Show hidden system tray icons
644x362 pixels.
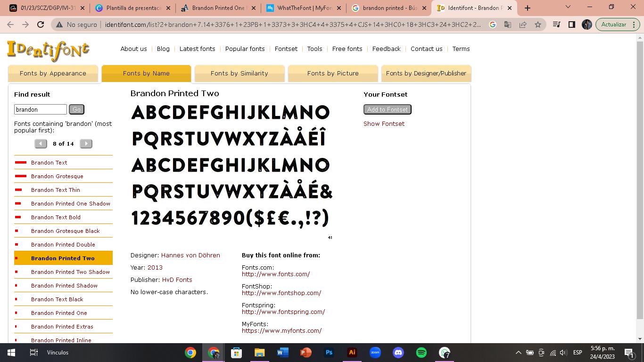coord(518,353)
